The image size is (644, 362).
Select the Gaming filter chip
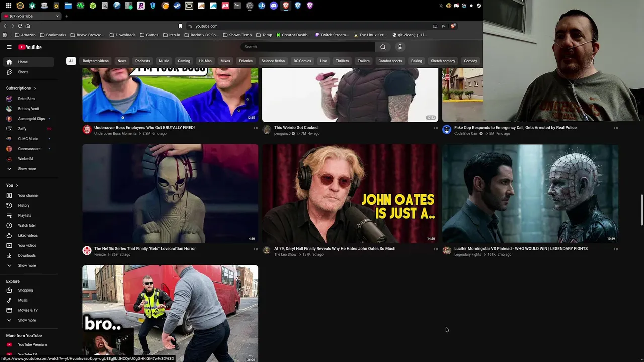[184, 61]
